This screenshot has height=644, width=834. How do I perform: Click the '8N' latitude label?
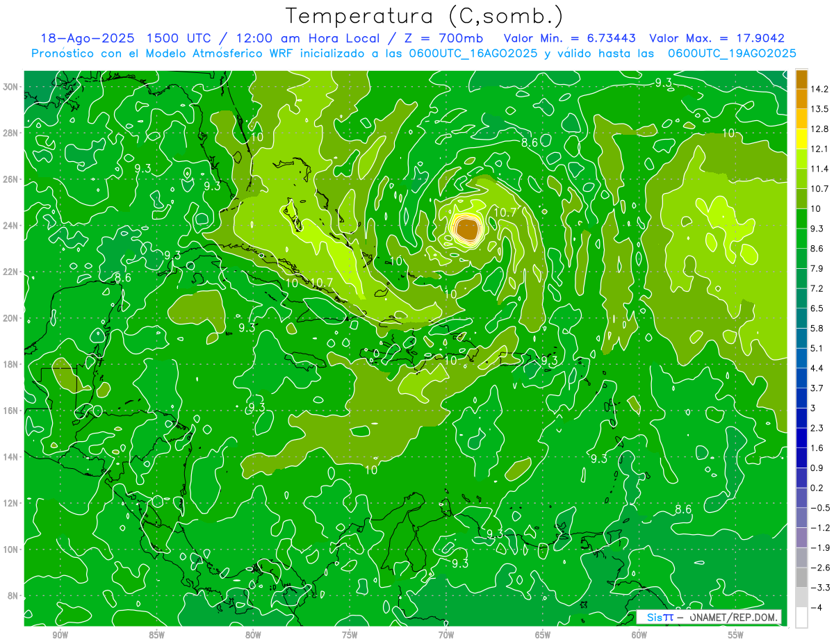14,595
